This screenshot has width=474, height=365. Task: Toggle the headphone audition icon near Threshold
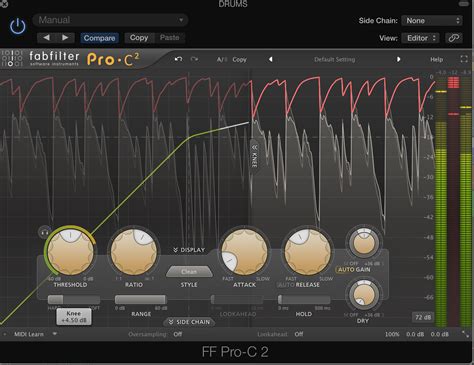pyautogui.click(x=45, y=232)
